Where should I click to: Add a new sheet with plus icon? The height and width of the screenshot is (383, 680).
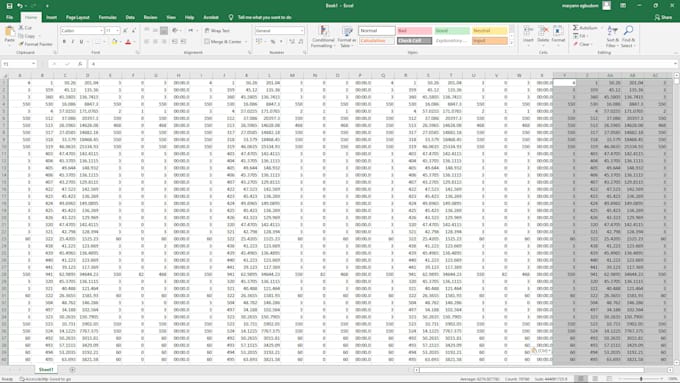point(72,370)
